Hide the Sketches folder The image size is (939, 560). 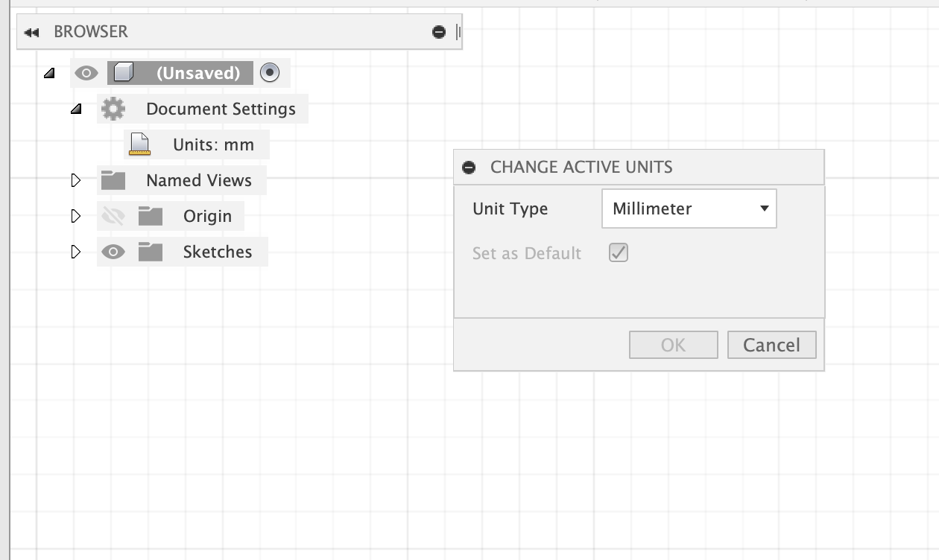click(113, 252)
